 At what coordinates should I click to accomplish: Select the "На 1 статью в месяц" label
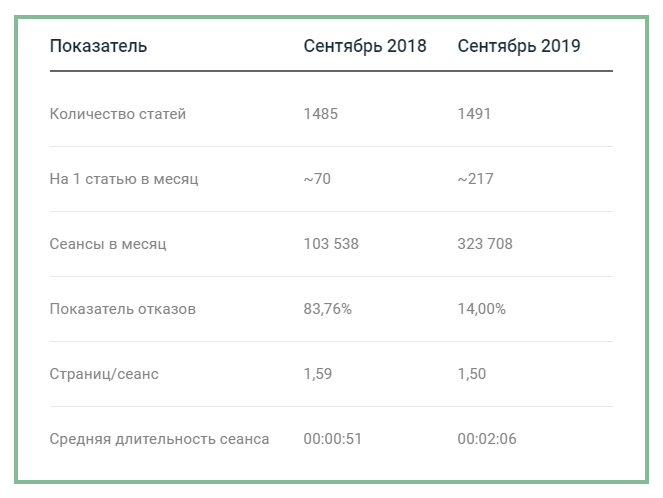124,179
